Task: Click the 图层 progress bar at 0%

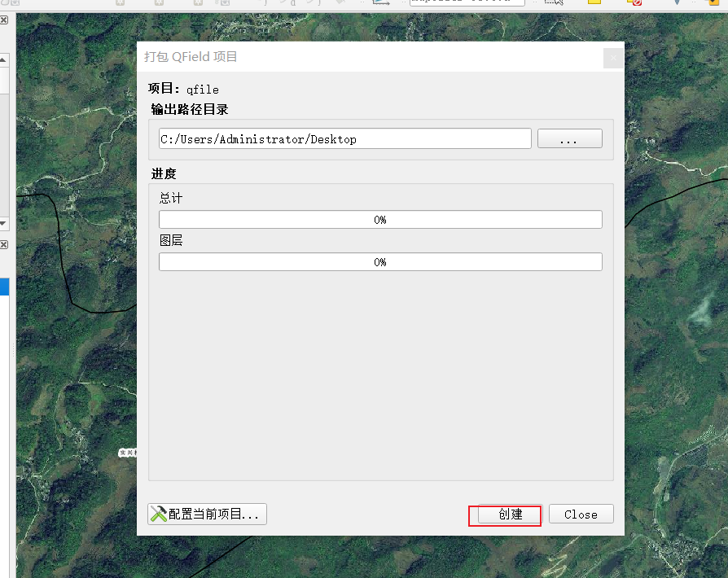Action: tap(380, 261)
